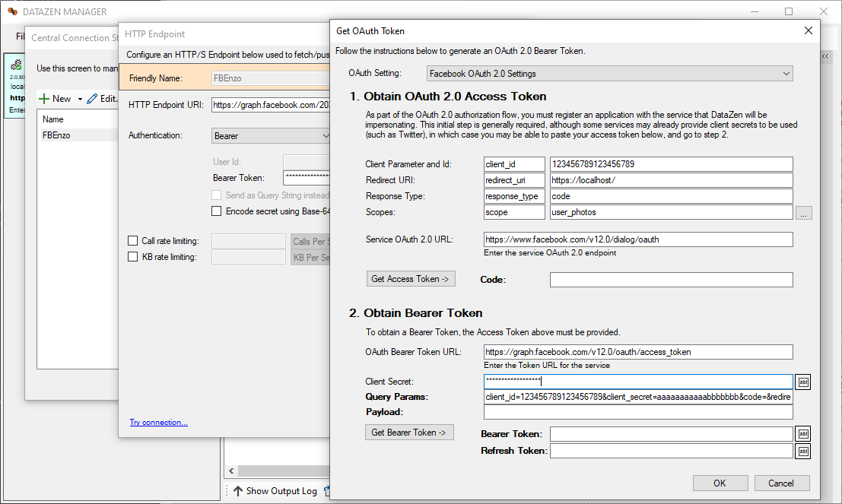Image resolution: width=842 pixels, height=504 pixels.
Task: Click the reveal icon beside Bearer Token output
Action: (x=802, y=434)
